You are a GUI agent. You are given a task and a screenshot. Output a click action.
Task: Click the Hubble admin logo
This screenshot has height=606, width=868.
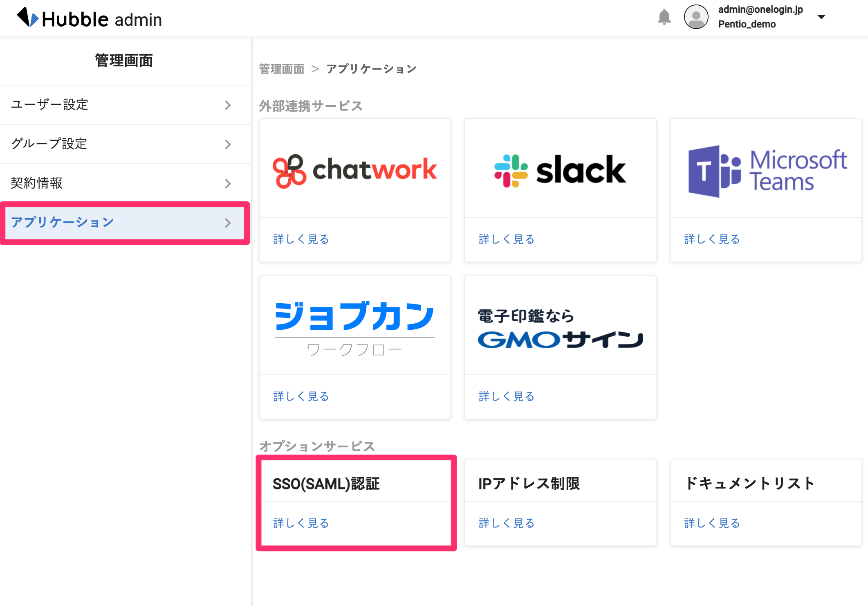(89, 18)
